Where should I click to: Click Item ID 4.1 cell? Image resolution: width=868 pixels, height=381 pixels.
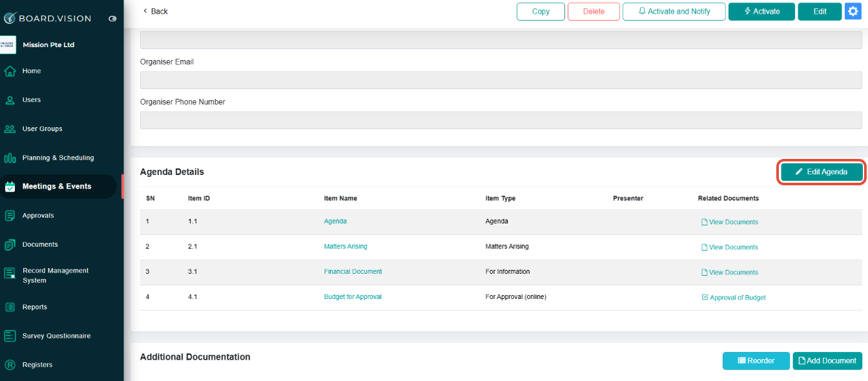192,297
